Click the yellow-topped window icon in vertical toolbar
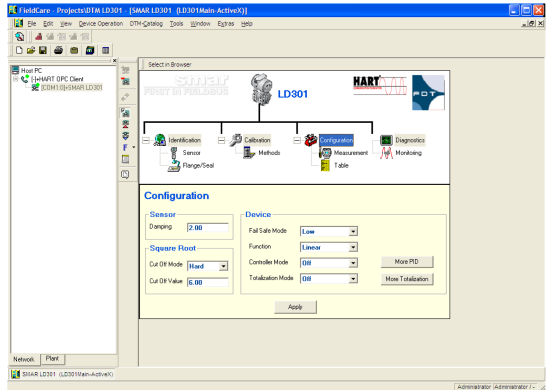550x390 pixels. pyautogui.click(x=125, y=159)
